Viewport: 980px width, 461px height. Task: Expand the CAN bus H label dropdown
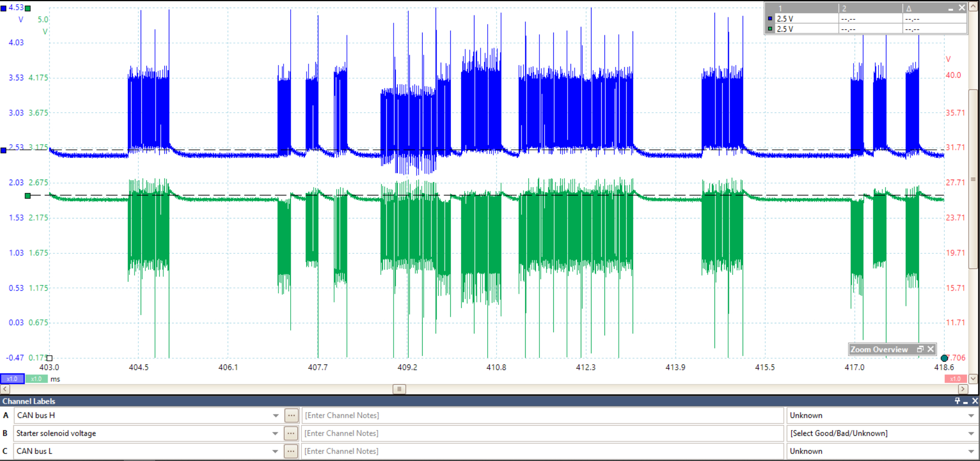click(276, 415)
